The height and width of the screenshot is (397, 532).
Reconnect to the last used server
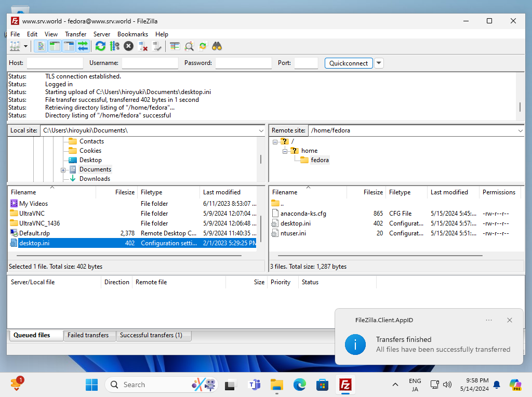pyautogui.click(x=157, y=46)
